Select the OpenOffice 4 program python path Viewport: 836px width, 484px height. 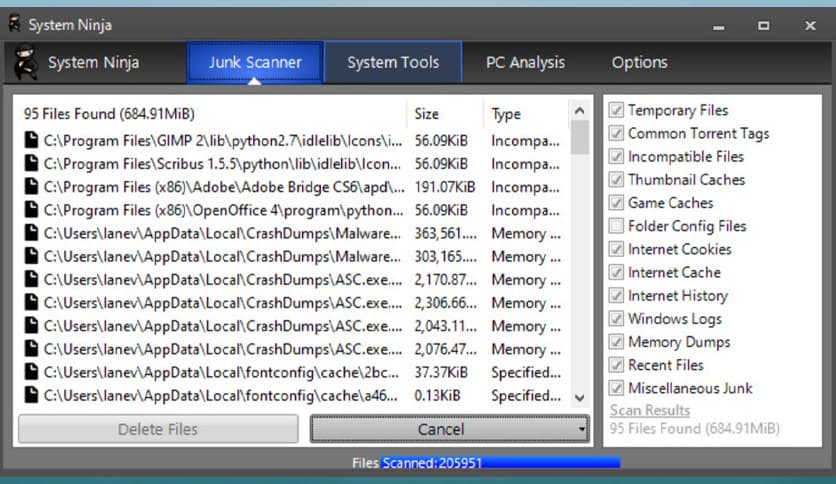[223, 210]
